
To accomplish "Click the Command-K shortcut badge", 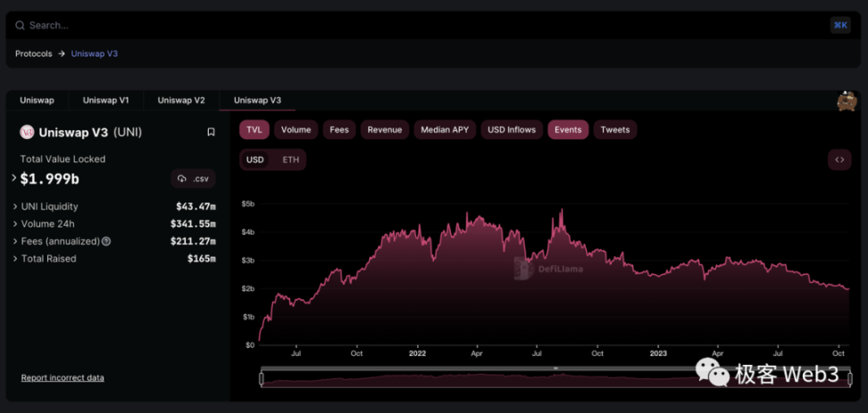I will (839, 25).
